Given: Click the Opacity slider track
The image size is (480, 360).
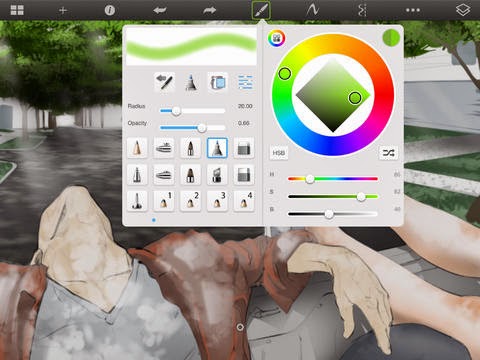Looking at the screenshot, I should 193,127.
